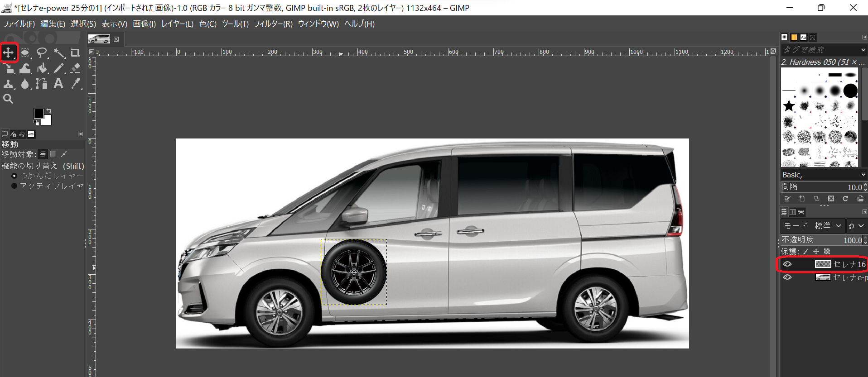Select the Zoom magnifier tool
The width and height of the screenshot is (868, 377).
tap(8, 99)
